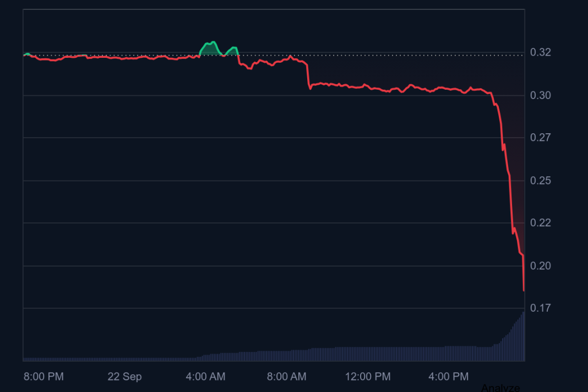The height and width of the screenshot is (392, 588).
Task: Click the green peak above the baseline
Action: point(211,44)
